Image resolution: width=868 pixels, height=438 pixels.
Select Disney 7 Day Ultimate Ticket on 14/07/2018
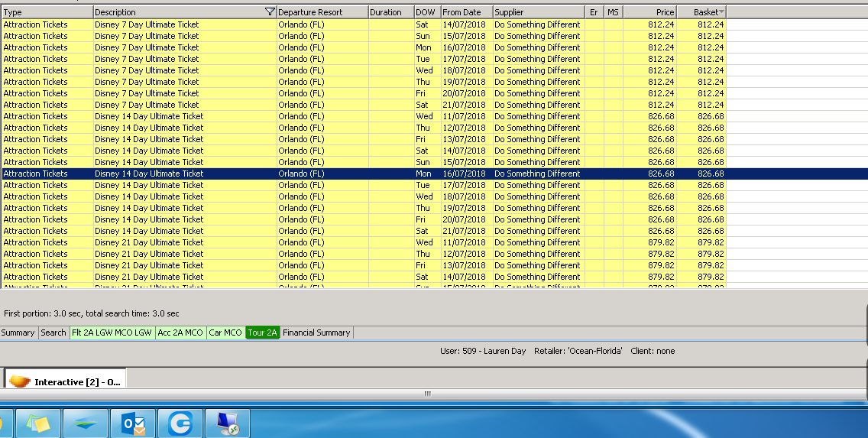point(364,24)
